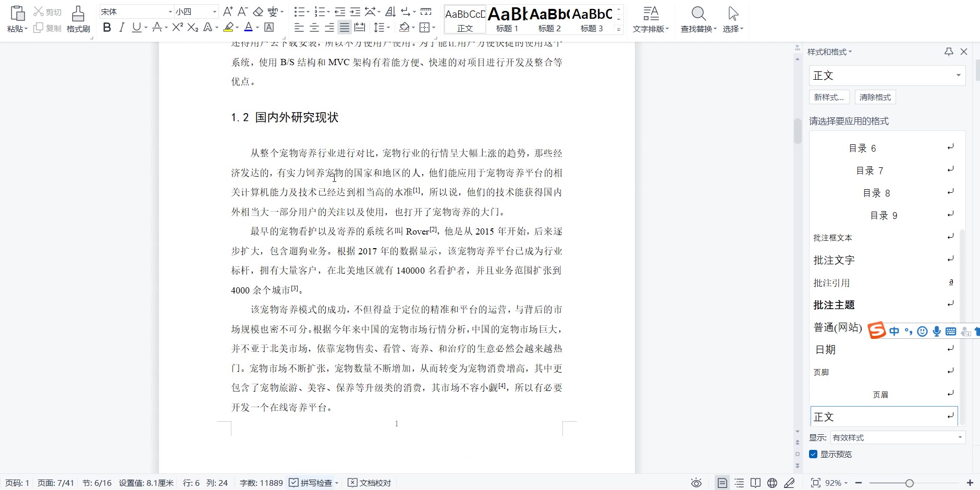Align text left

pos(299,27)
